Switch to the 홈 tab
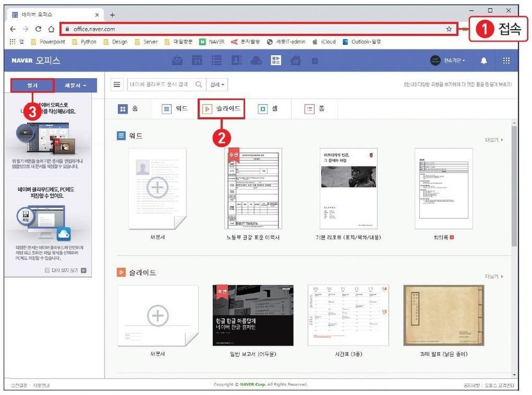 point(128,109)
